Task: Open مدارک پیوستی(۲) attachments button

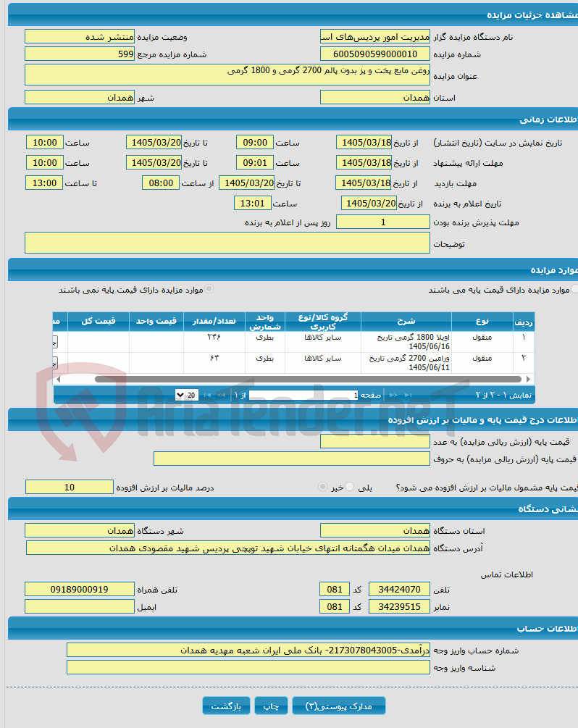Action: tap(338, 706)
